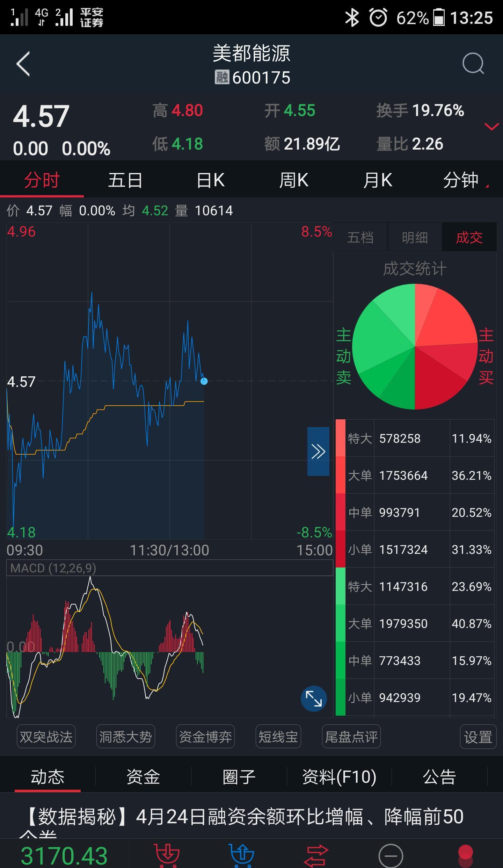This screenshot has height=868, width=503.
Task: Tap the blue sell cart icon
Action: click(x=242, y=855)
